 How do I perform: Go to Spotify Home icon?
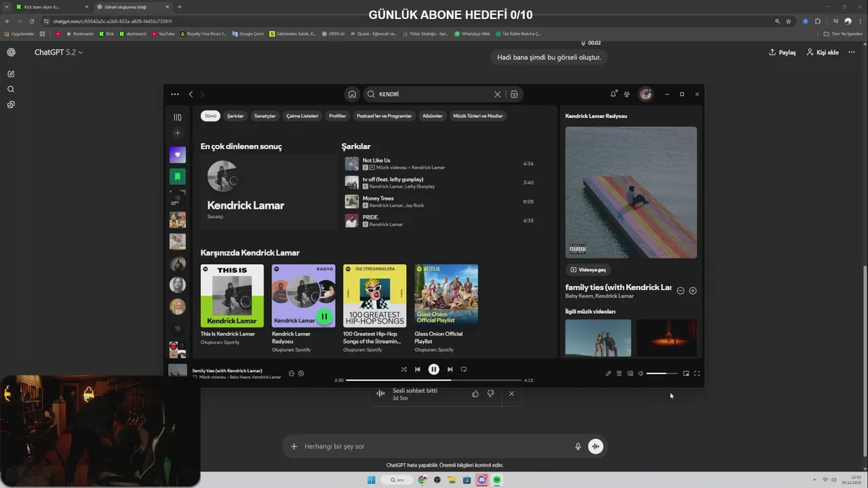pos(352,94)
